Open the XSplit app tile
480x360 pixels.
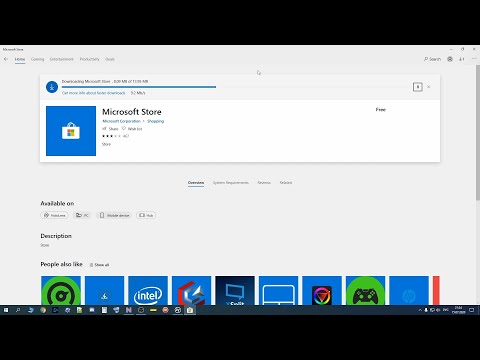[235, 290]
